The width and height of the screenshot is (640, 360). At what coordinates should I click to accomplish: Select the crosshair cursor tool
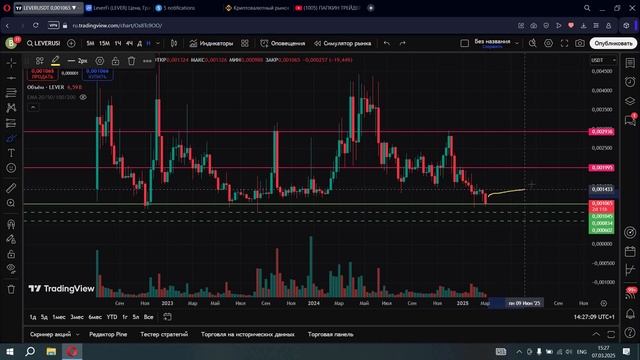pos(11,63)
